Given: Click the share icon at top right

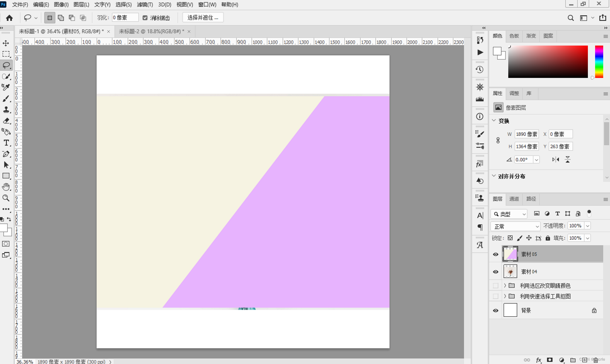Looking at the screenshot, I should [x=603, y=18].
